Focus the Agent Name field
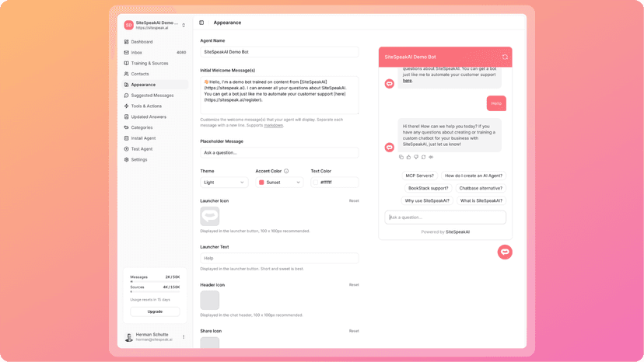The height and width of the screenshot is (362, 644). (x=279, y=52)
